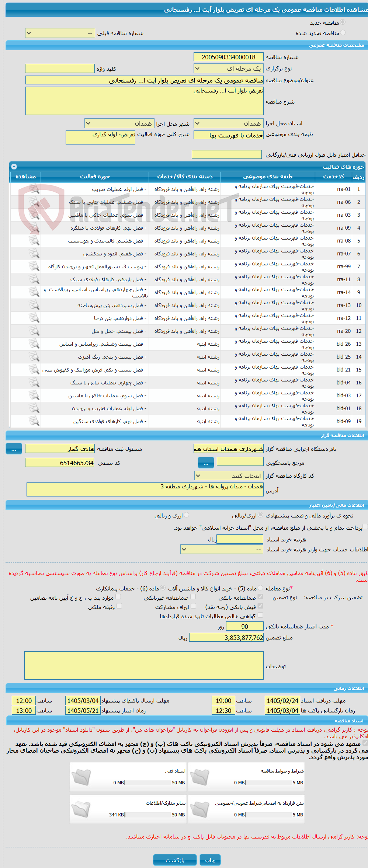Open the view icon for row bld-25
Screen dimensions: 368x868
point(34,357)
